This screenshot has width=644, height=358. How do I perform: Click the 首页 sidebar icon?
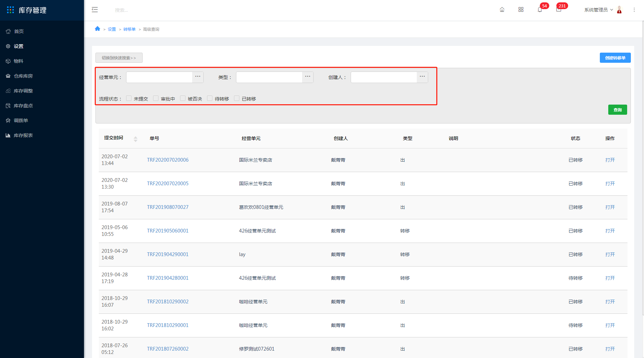click(8, 31)
